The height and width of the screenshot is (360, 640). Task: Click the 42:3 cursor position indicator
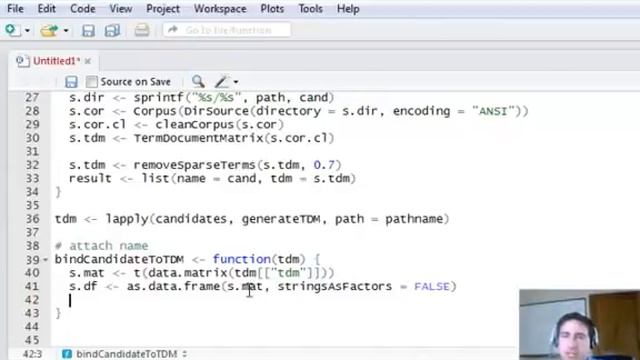tap(32, 354)
